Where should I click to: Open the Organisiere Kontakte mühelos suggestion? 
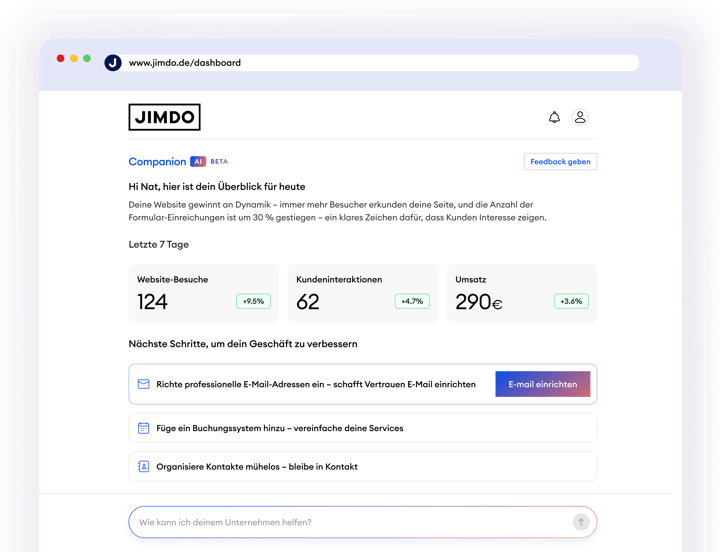coord(362,467)
